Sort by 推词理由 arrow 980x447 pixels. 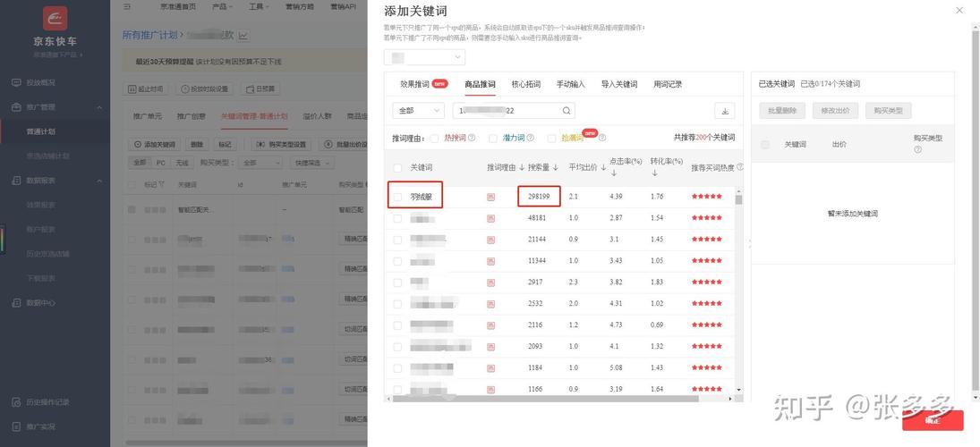pos(522,167)
